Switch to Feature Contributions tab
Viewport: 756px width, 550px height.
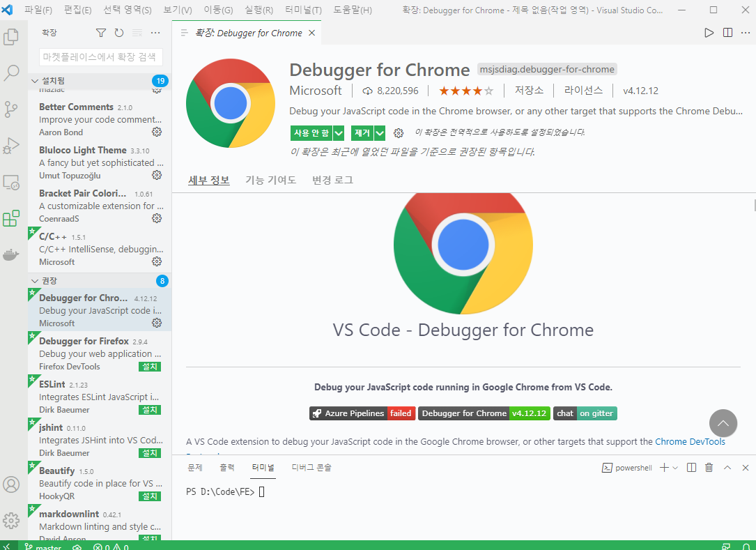tap(270, 180)
